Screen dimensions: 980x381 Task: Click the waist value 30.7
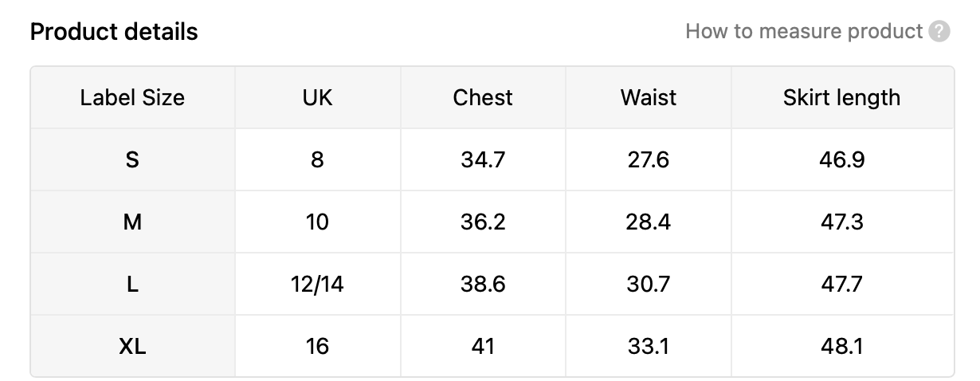pos(649,284)
